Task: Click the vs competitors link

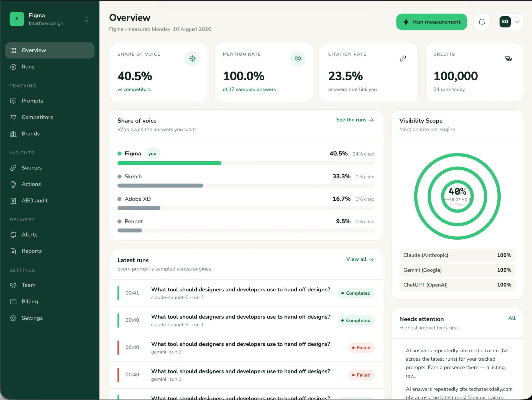Action: point(134,89)
